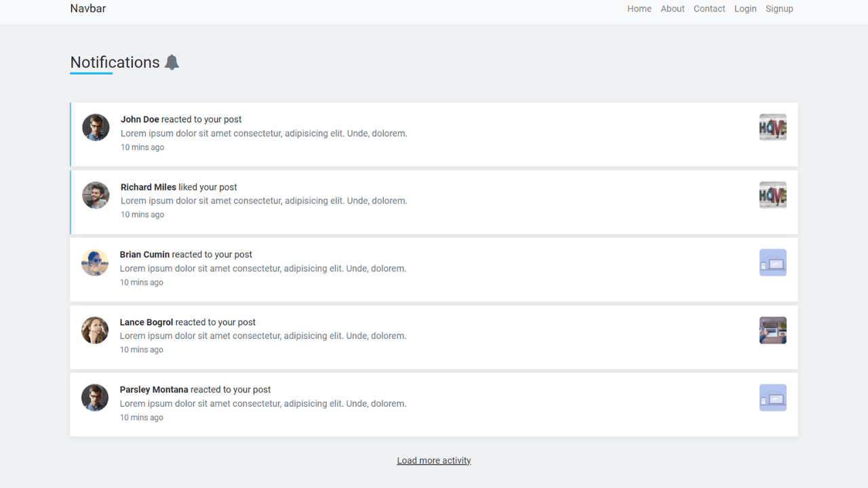
Task: Open Richard Miles's profile avatar
Action: point(96,195)
